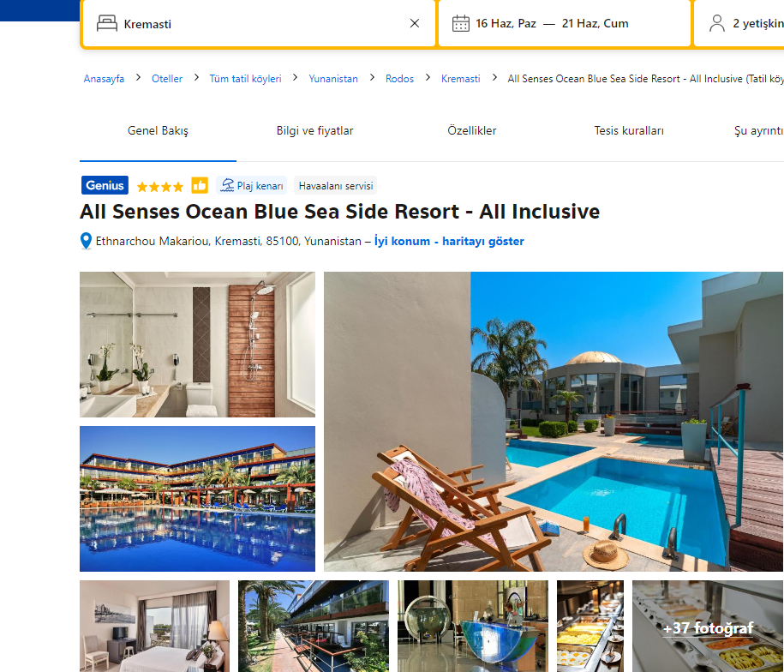784x672 pixels.
Task: Click the yellow thumbs-up preferred icon
Action: [200, 185]
